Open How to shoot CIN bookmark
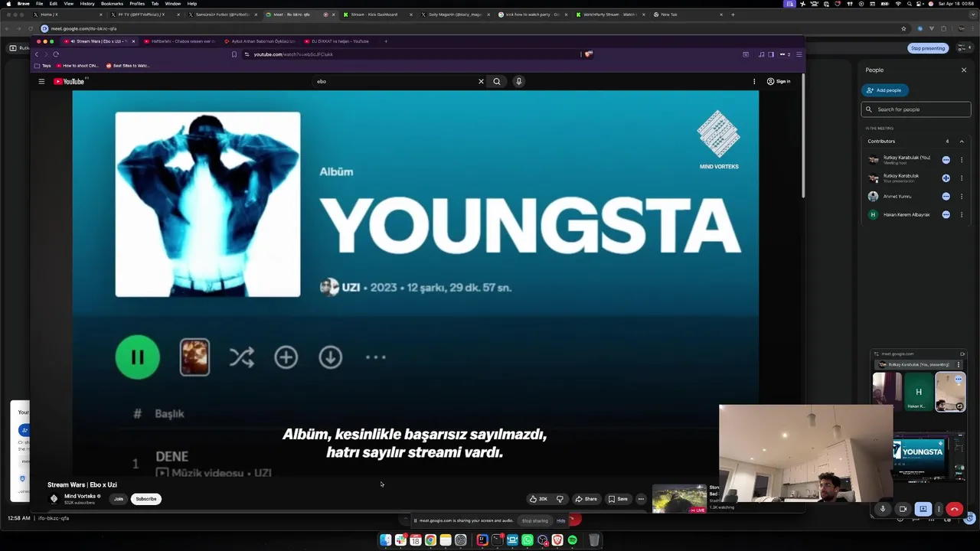 click(x=77, y=66)
